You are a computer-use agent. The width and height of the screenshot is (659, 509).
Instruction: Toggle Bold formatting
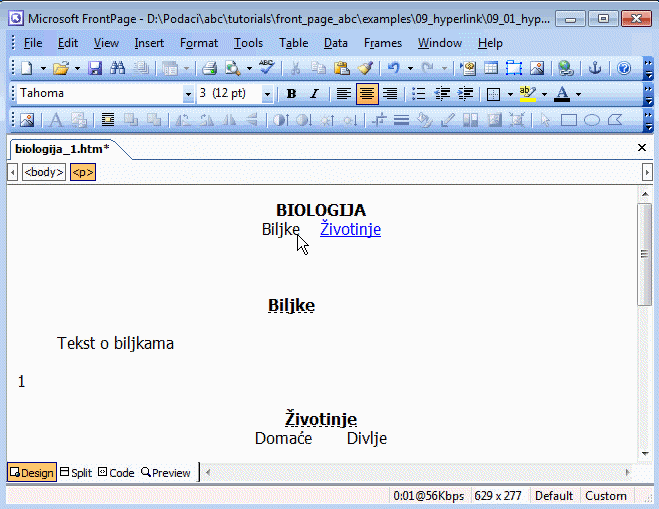291,94
